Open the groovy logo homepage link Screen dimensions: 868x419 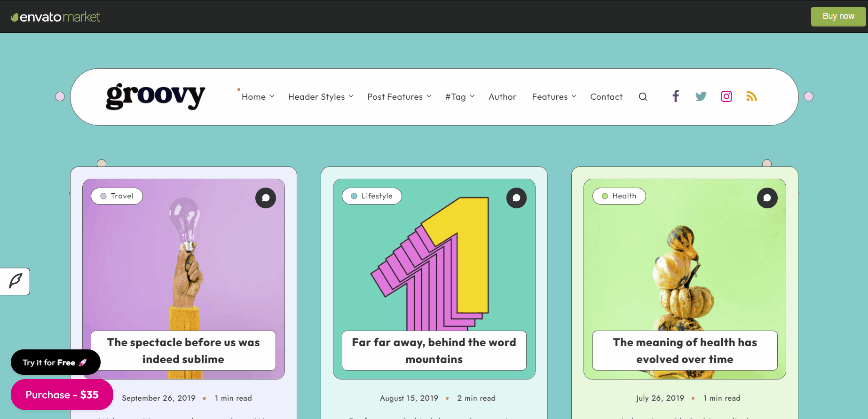pyautogui.click(x=155, y=96)
